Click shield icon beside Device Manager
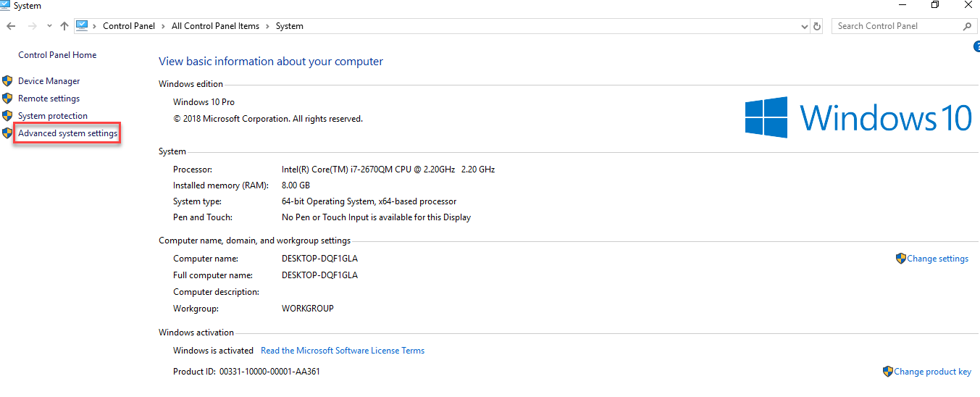 [7, 81]
